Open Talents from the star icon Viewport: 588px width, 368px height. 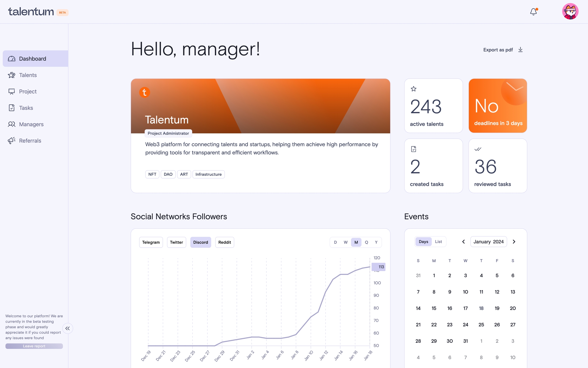11,75
